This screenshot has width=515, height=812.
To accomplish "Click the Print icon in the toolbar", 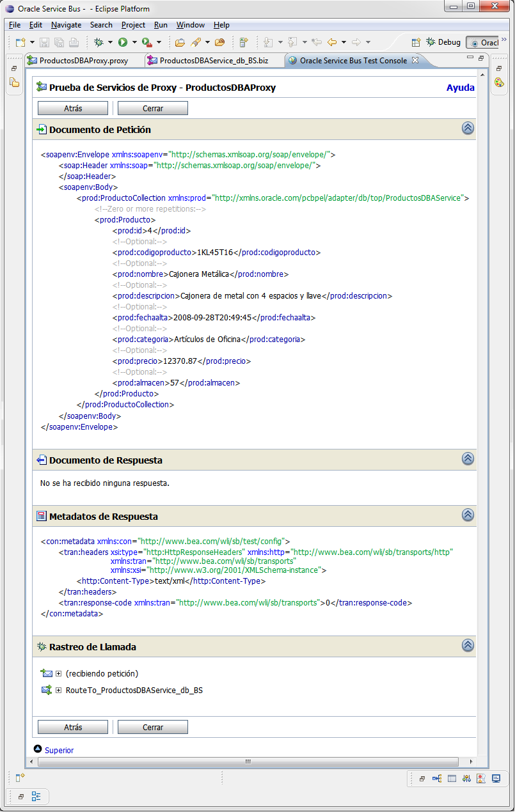I will coord(72,42).
